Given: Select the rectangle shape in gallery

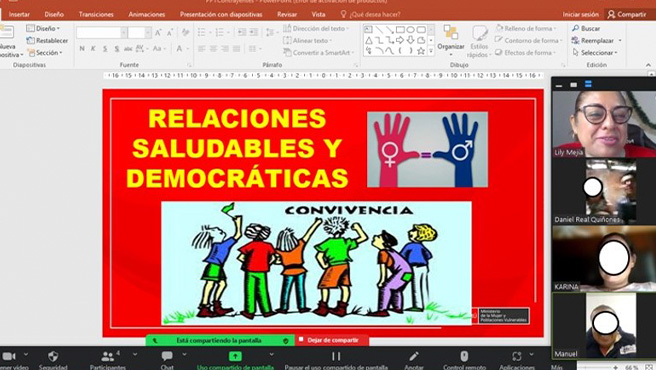Looking at the screenshot, I should point(400,29).
